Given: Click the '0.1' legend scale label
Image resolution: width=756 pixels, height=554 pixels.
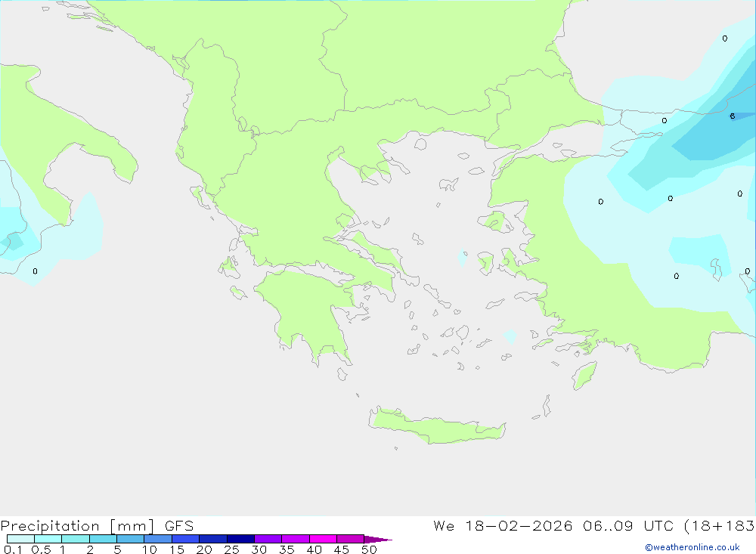Looking at the screenshot, I should click(13, 549).
